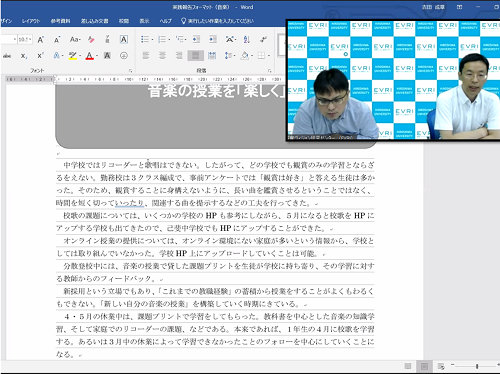
Task: Open the Change Case (Aa) dropdown
Action: [x=75, y=39]
